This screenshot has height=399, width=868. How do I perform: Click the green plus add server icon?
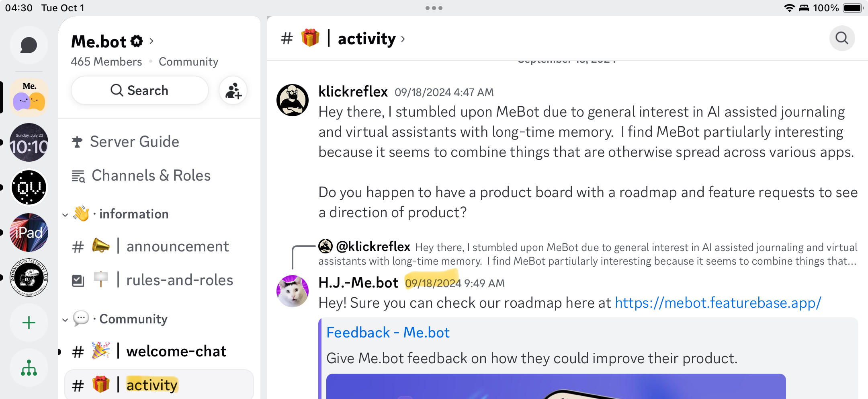[29, 323]
